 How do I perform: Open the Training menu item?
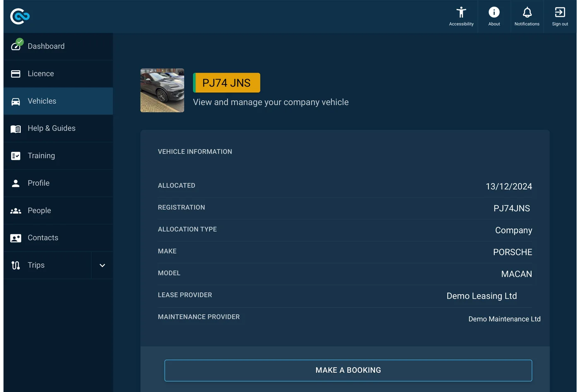pos(58,156)
